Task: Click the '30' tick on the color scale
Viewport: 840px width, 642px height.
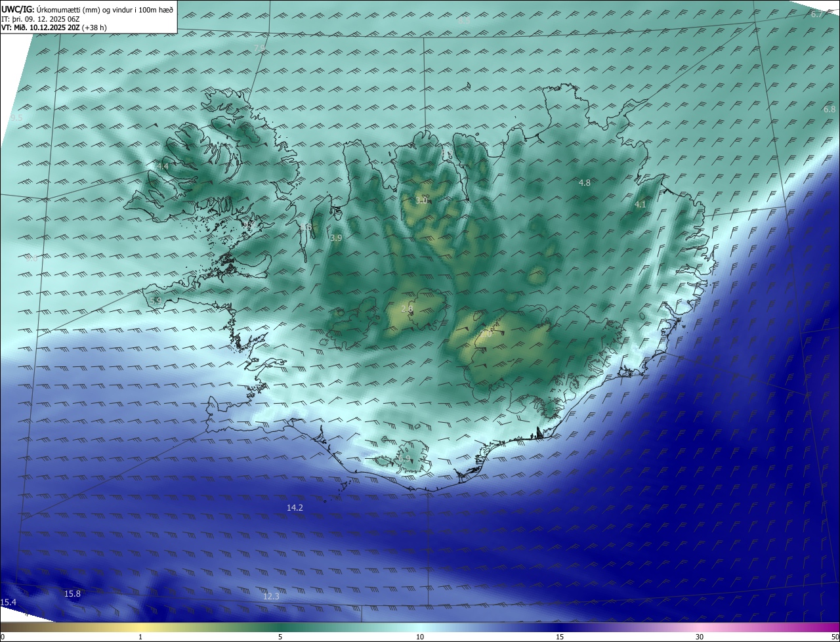Action: click(700, 637)
